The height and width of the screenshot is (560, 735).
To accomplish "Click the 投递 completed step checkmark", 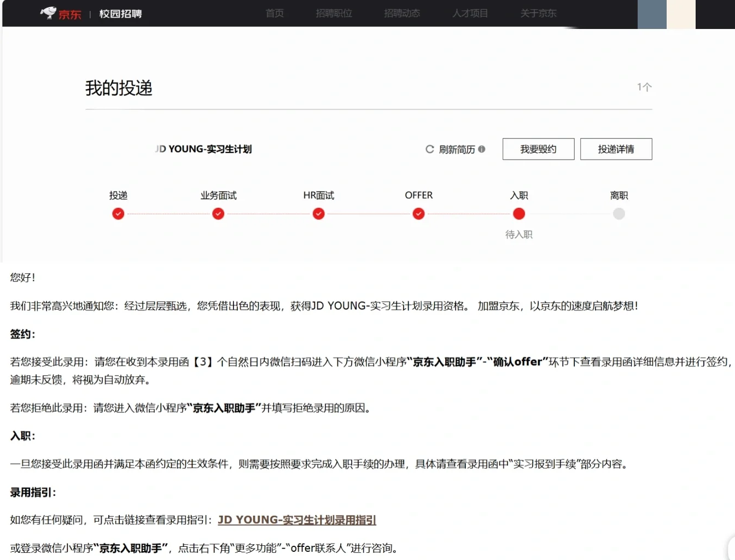I will pyautogui.click(x=118, y=214).
